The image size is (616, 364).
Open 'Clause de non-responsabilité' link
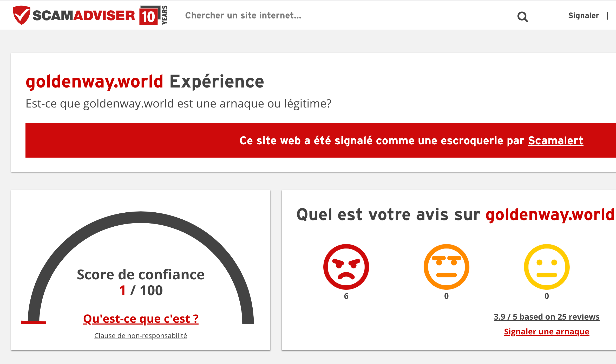click(141, 335)
